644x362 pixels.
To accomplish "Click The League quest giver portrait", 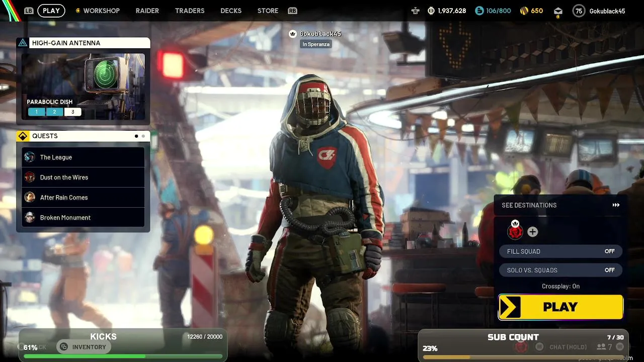I will tap(30, 157).
